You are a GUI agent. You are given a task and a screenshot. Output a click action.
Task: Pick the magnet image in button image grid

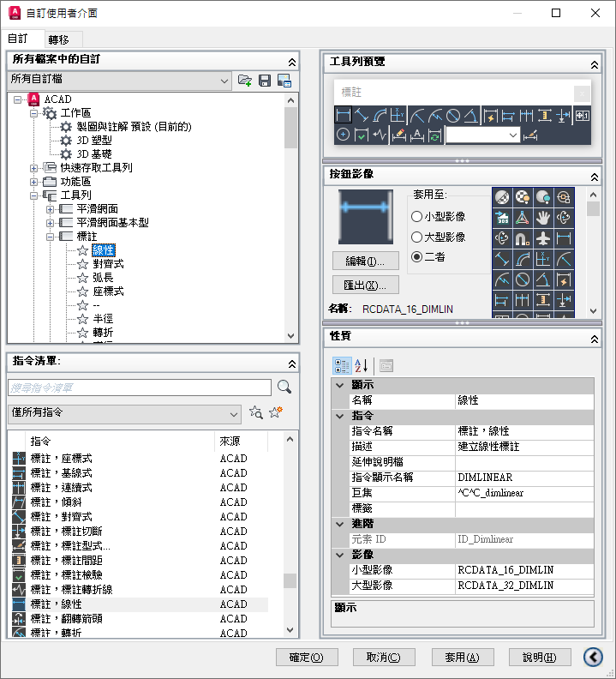pyautogui.click(x=523, y=238)
